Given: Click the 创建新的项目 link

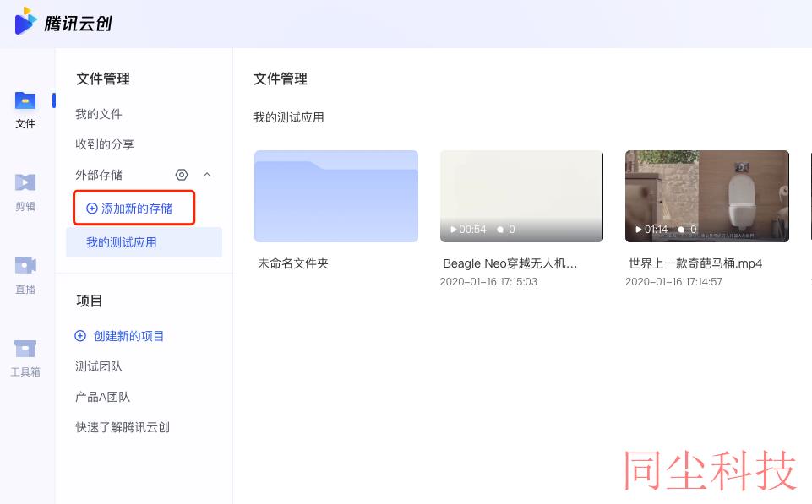Looking at the screenshot, I should [x=128, y=336].
